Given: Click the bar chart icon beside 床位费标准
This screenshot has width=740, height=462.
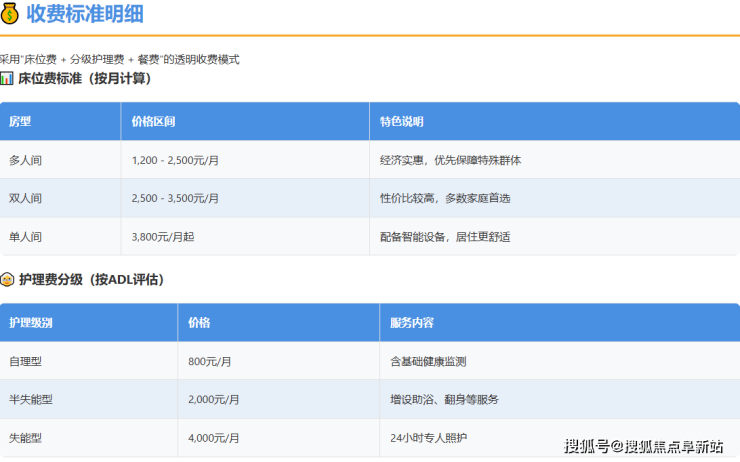Looking at the screenshot, I should coord(7,78).
